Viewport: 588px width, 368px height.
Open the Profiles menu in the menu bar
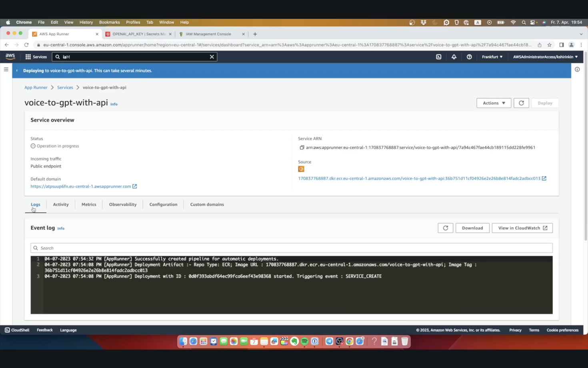point(133,22)
